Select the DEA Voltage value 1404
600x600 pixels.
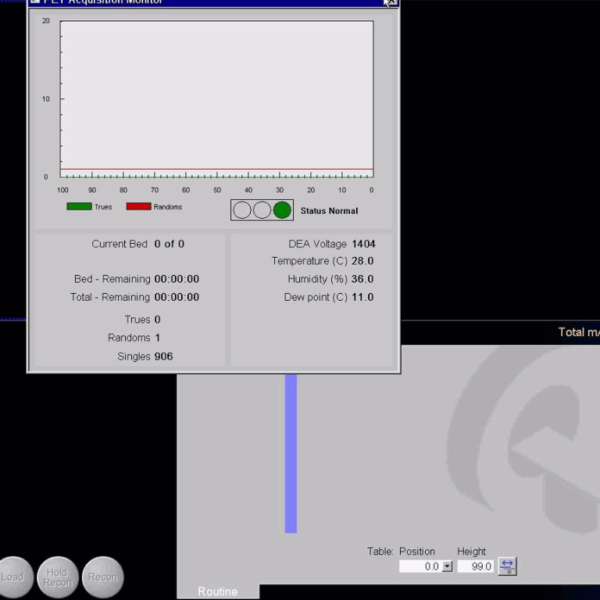coord(363,243)
